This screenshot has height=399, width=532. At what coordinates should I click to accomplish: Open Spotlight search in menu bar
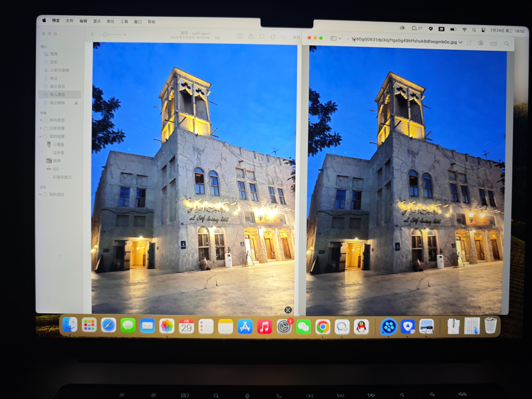(474, 30)
